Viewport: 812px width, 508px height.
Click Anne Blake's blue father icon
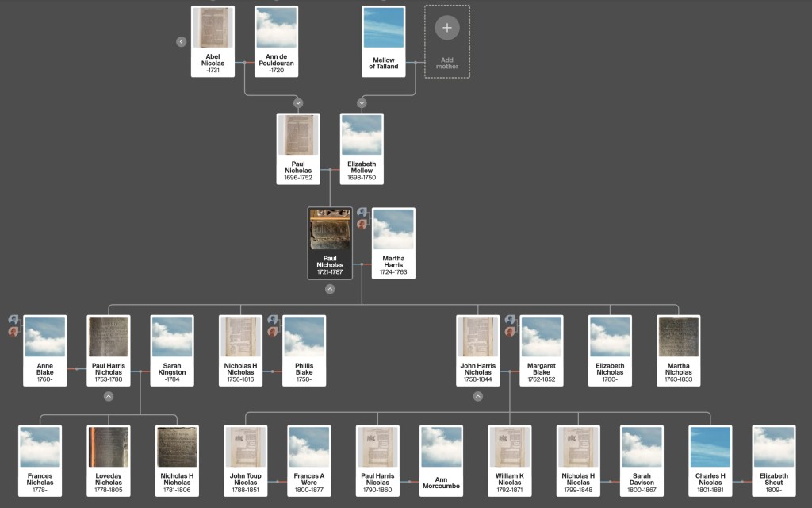13,320
